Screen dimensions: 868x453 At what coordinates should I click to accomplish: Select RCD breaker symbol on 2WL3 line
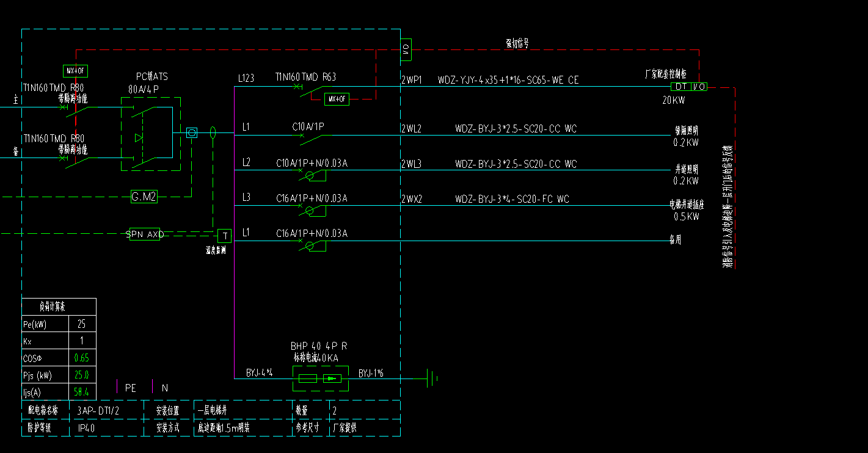tap(312, 176)
